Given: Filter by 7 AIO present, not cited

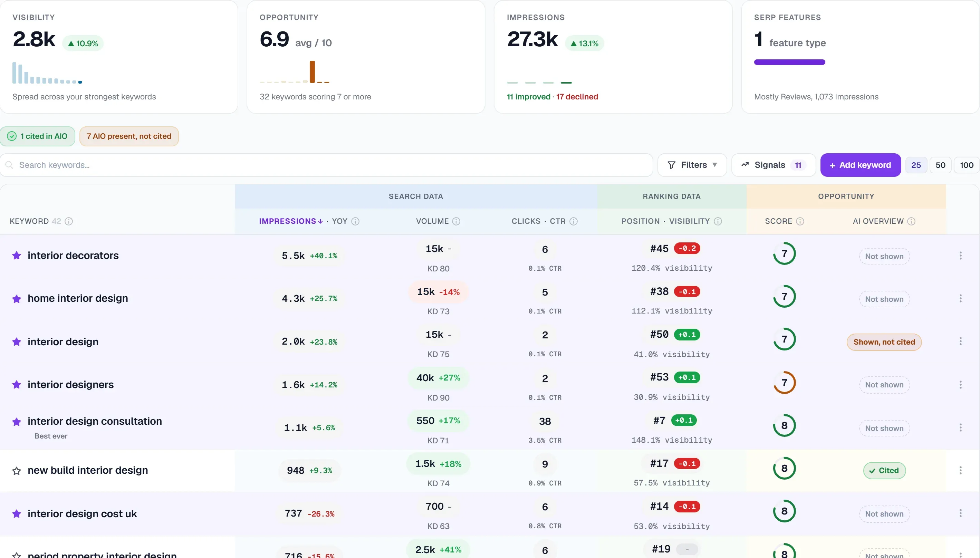Looking at the screenshot, I should [x=129, y=136].
